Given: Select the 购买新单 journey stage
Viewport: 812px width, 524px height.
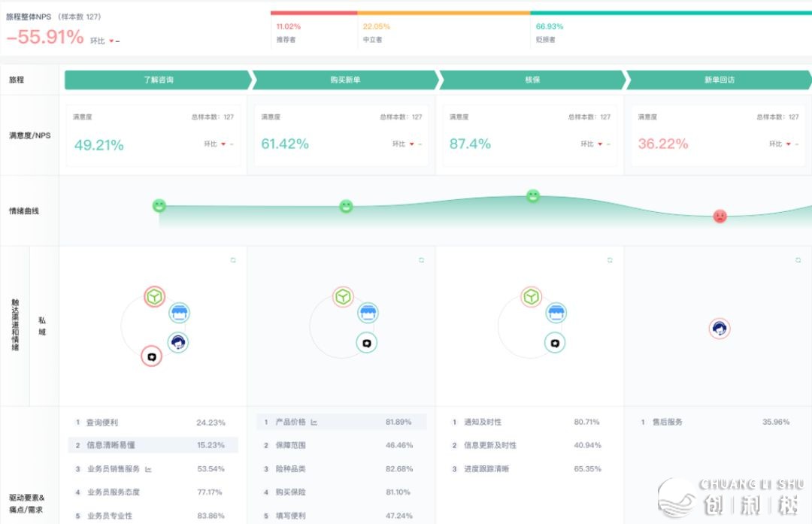Looking at the screenshot, I should click(344, 80).
